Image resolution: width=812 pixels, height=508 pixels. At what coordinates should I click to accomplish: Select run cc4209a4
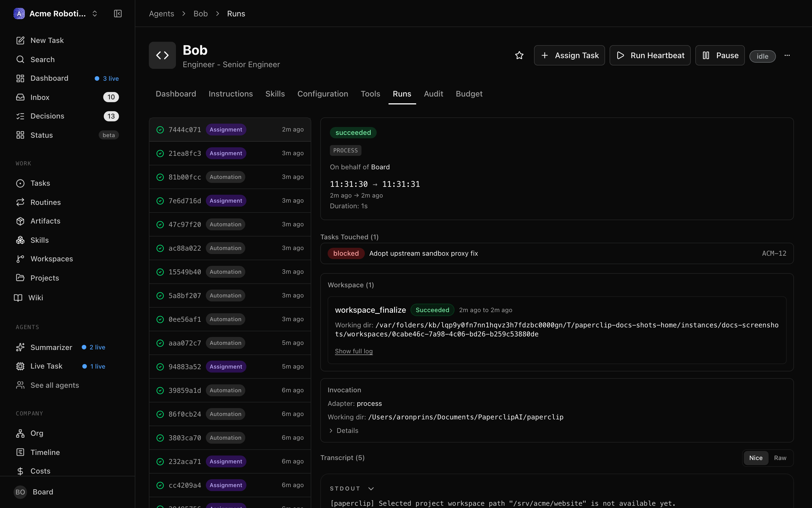tap(230, 485)
